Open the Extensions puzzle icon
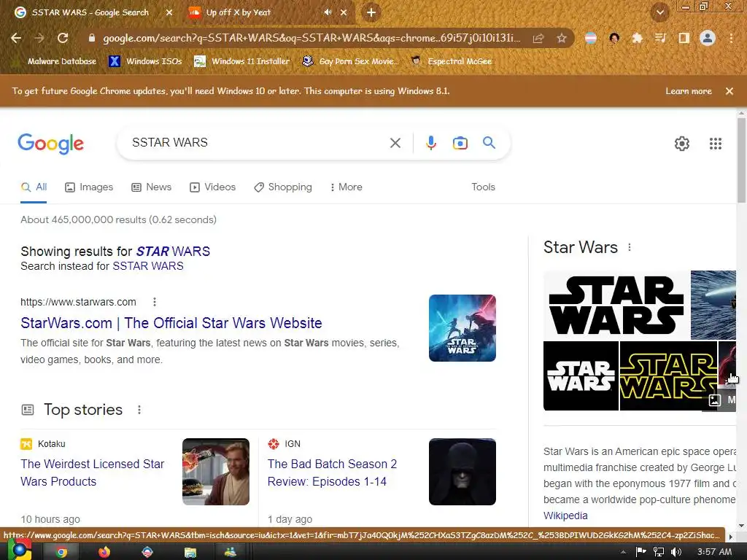 point(637,38)
